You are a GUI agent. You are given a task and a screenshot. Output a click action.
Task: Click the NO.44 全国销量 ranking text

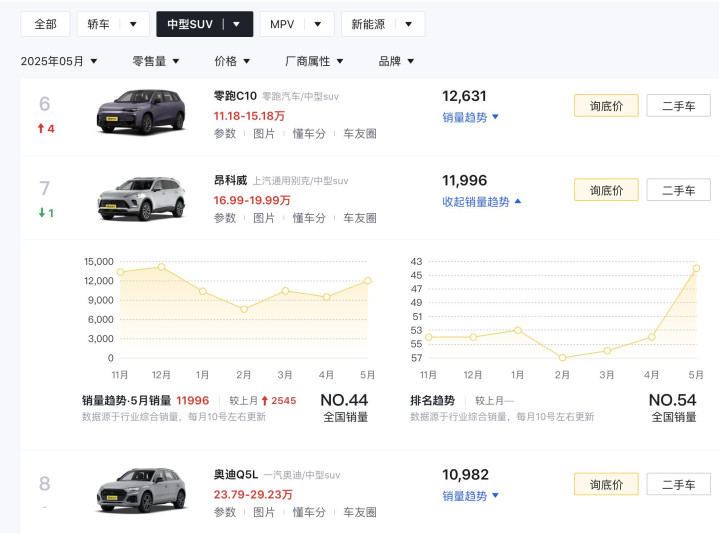[344, 408]
